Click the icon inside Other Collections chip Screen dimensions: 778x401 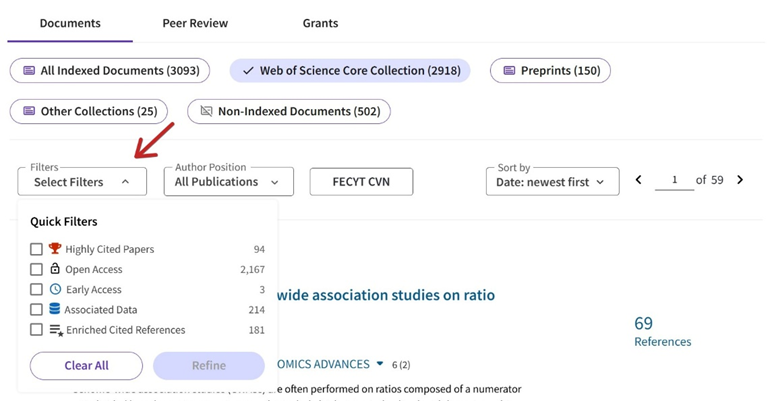tap(29, 111)
